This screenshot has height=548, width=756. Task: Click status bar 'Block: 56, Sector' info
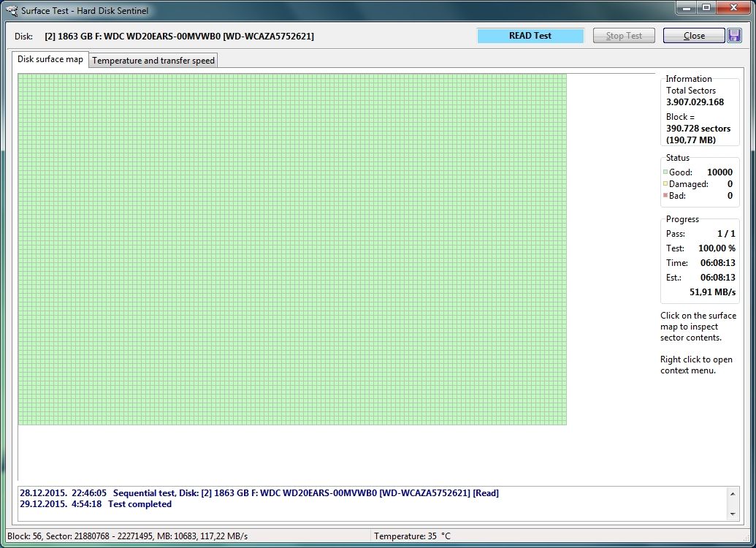point(127,536)
